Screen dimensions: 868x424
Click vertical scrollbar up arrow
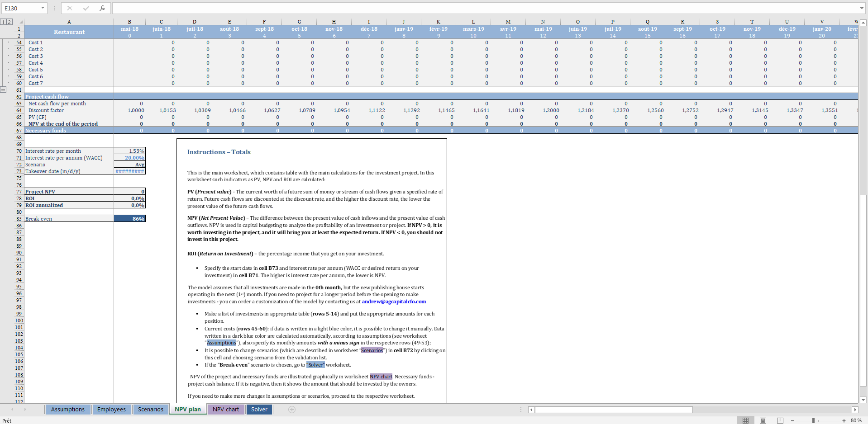click(x=863, y=22)
